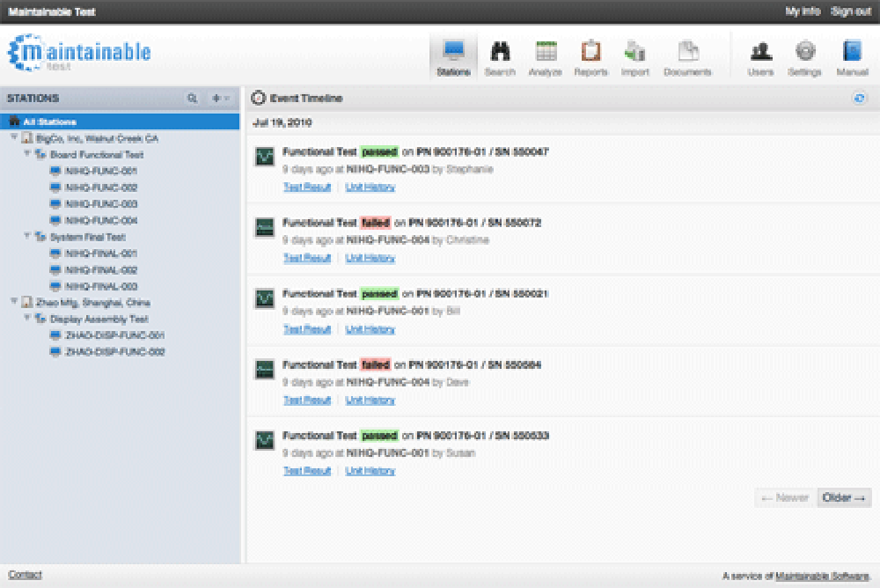Viewport: 880px width, 588px height.
Task: Open Unit History for SN 550021
Action: 370,329
